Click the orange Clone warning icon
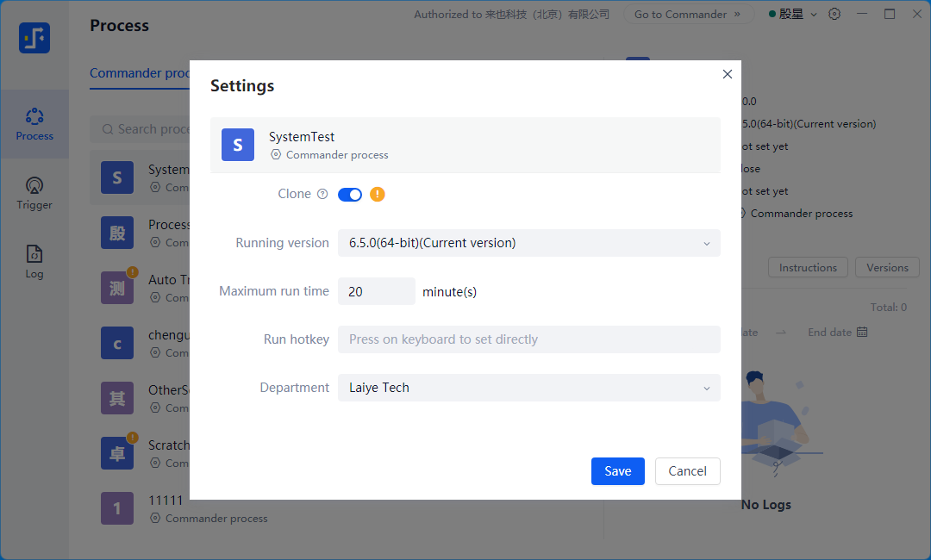This screenshot has height=560, width=931. (x=378, y=195)
